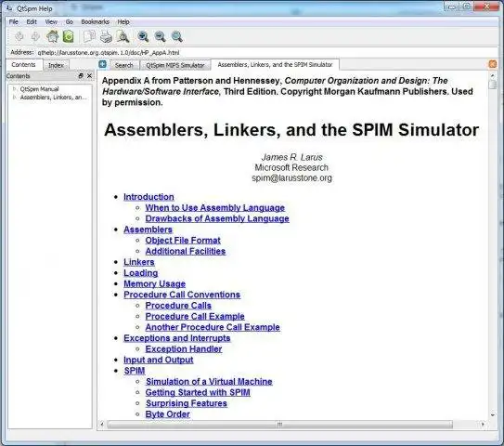The height and width of the screenshot is (446, 504).
Task: Open Another Procedure Call Example link
Action: click(x=213, y=327)
